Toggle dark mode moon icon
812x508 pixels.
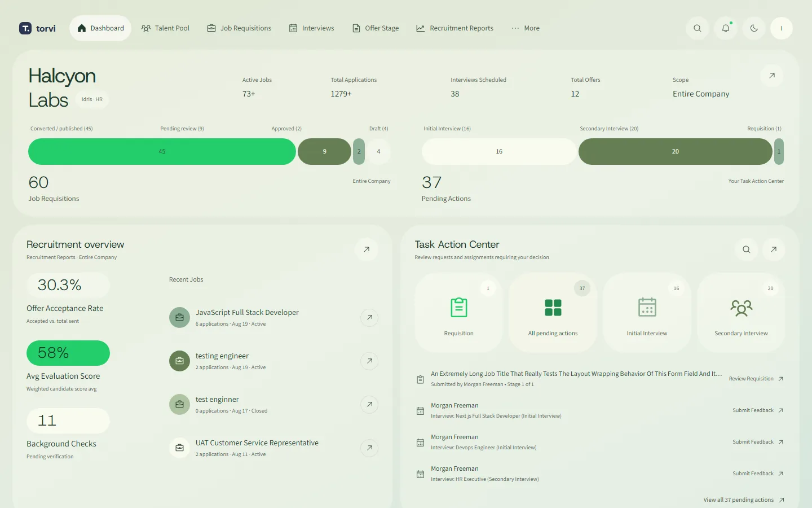(754, 28)
